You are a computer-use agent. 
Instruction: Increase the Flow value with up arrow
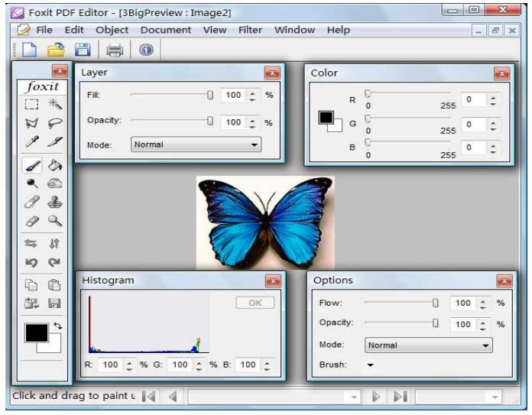(483, 300)
